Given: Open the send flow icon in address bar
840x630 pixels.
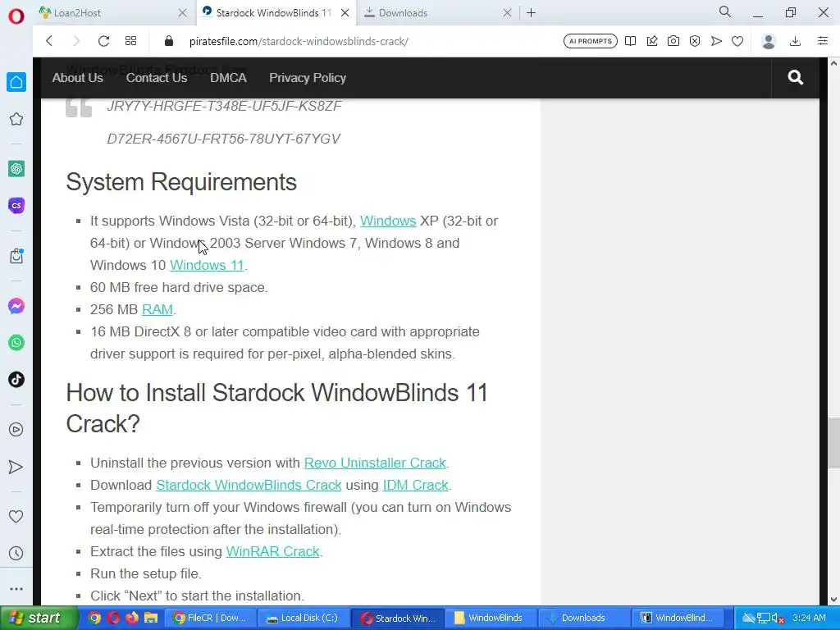Looking at the screenshot, I should tap(716, 41).
